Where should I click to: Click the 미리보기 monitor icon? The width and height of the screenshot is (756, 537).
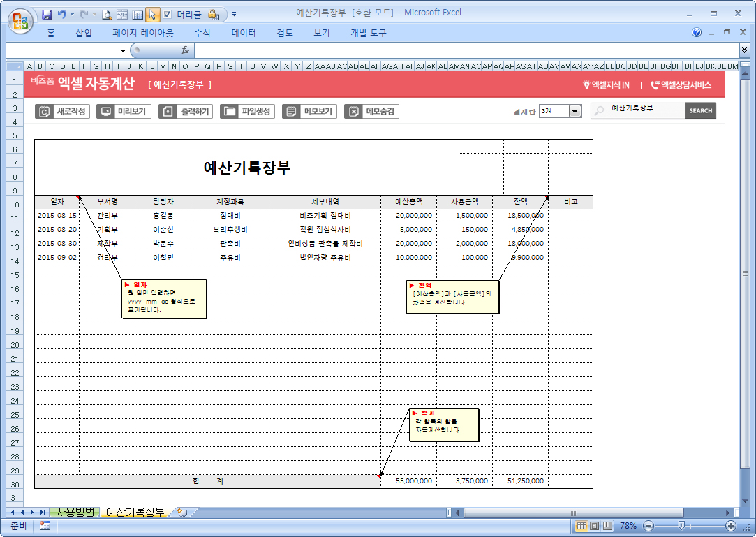click(x=105, y=112)
